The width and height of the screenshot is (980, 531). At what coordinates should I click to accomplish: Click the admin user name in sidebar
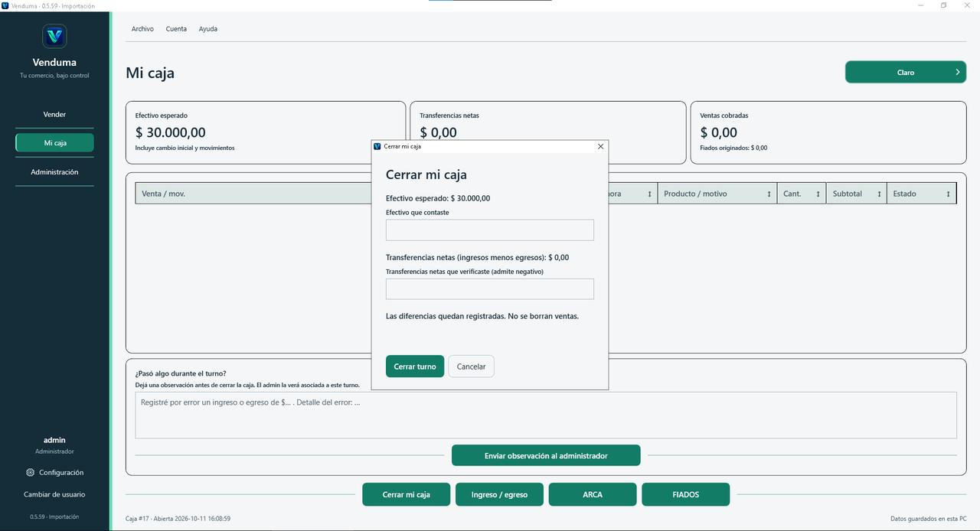[x=54, y=440]
